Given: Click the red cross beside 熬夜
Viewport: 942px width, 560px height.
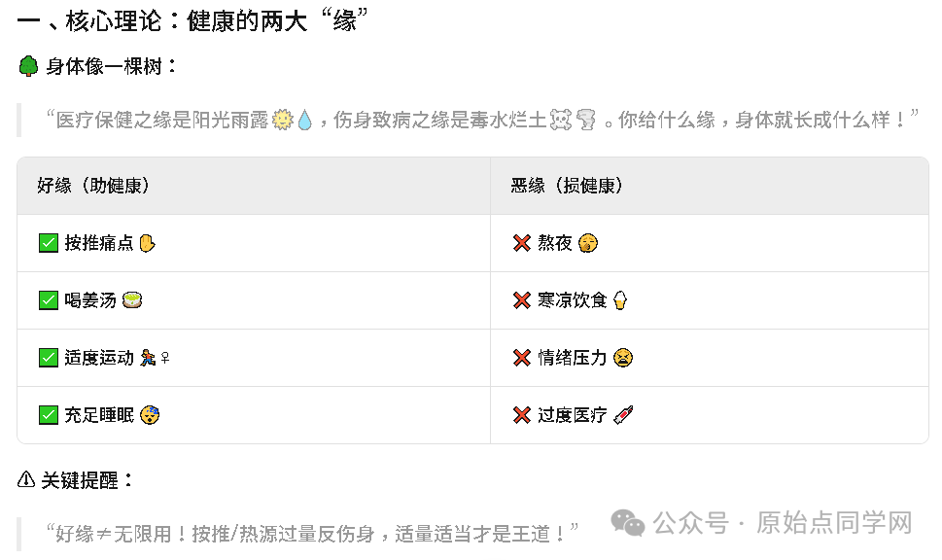Looking at the screenshot, I should (522, 243).
